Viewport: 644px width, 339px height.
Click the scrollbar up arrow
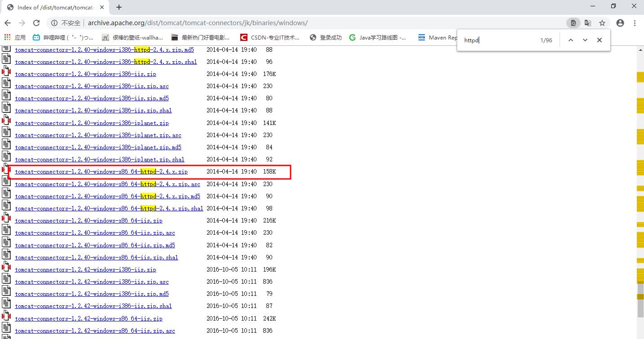640,50
